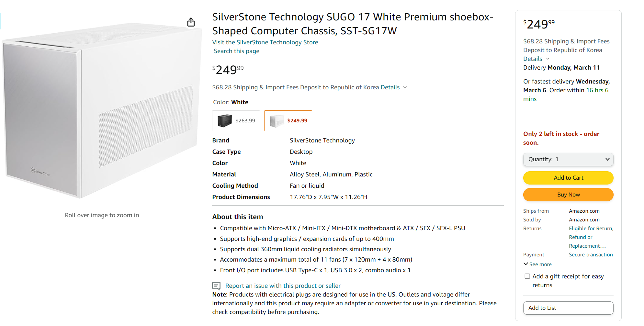Open the Quantity dropdown
Viewport: 644px width, 326px height.
pyautogui.click(x=568, y=159)
